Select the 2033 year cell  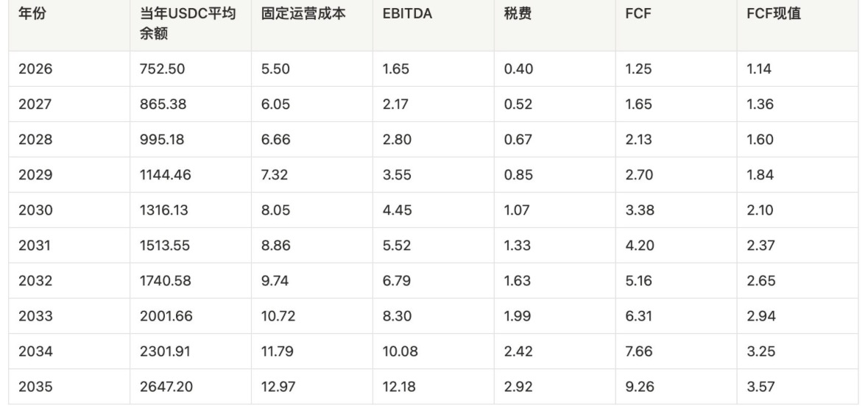tap(35, 316)
